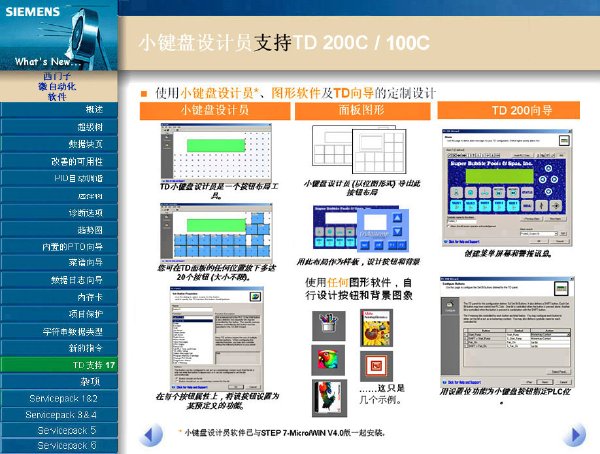Open the 数据块页 menu item

[x=59, y=144]
